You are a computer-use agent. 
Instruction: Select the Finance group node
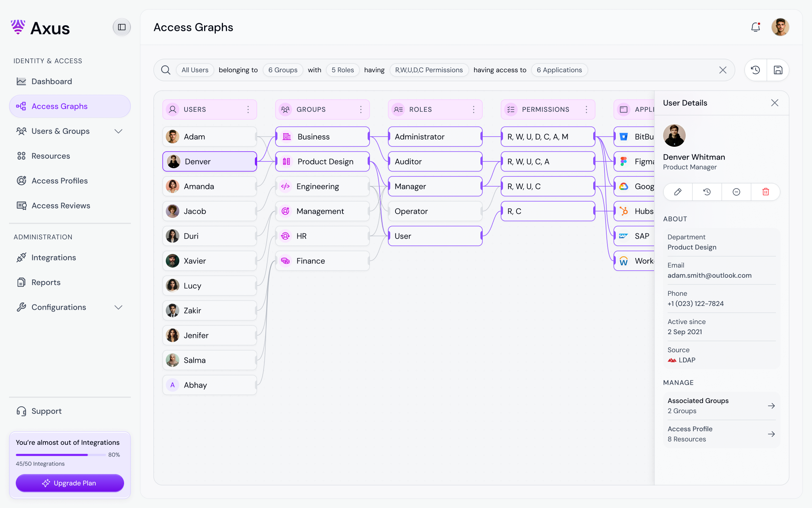click(x=323, y=261)
